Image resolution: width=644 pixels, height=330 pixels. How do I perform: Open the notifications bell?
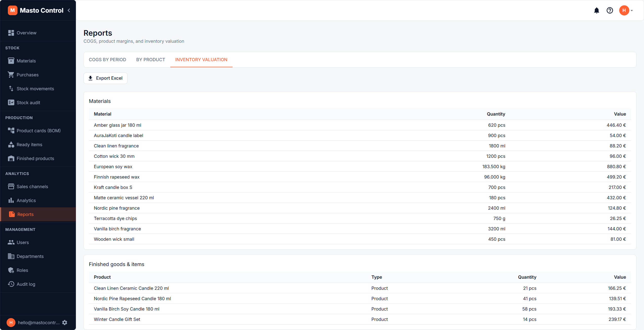click(597, 10)
